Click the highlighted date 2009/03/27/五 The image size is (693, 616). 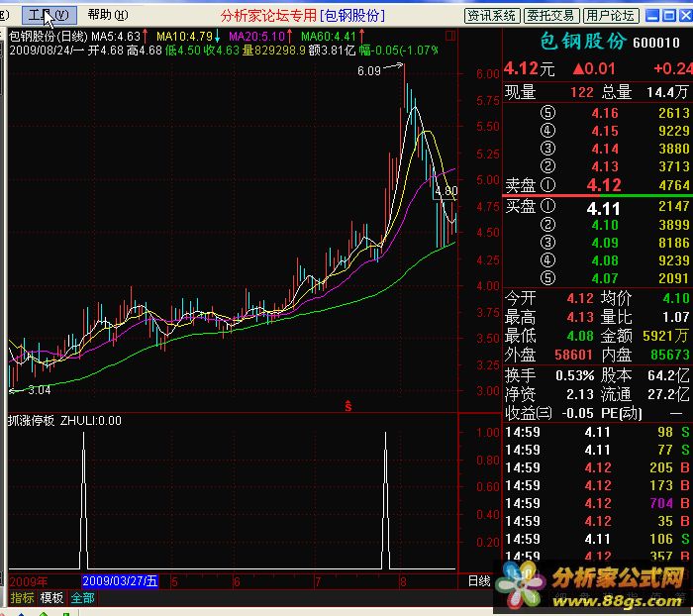[x=120, y=580]
